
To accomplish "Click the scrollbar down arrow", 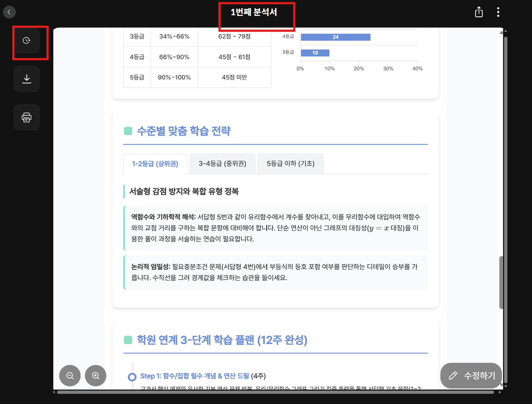I will pos(506,386).
